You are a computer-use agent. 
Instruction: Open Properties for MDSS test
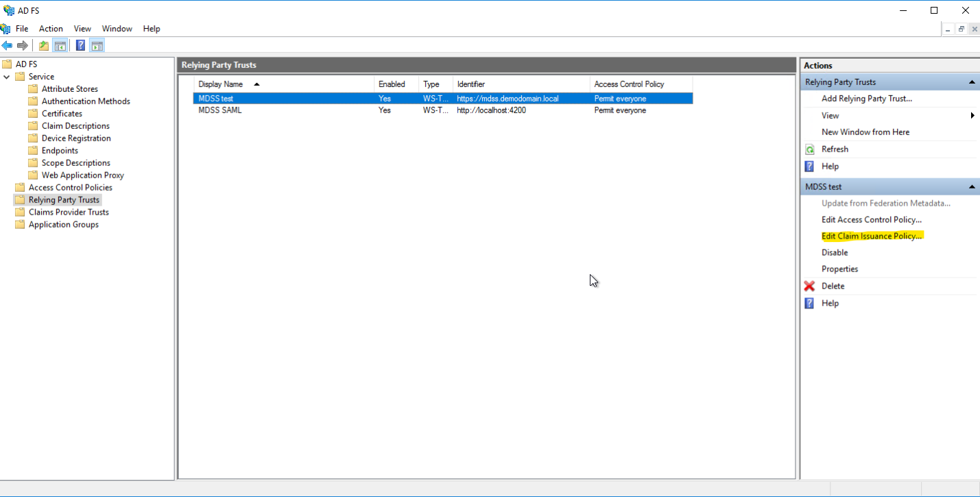pyautogui.click(x=840, y=269)
